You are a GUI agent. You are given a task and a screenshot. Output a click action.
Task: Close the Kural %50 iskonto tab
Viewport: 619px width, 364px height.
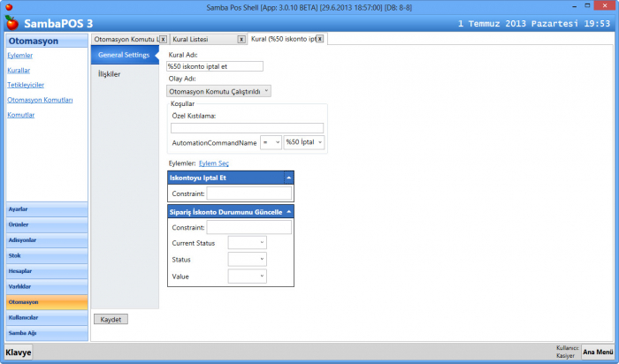coord(319,40)
